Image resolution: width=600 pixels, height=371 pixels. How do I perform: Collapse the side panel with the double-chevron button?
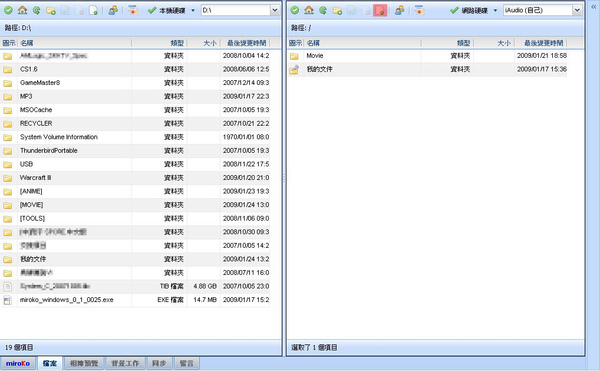coord(593,7)
